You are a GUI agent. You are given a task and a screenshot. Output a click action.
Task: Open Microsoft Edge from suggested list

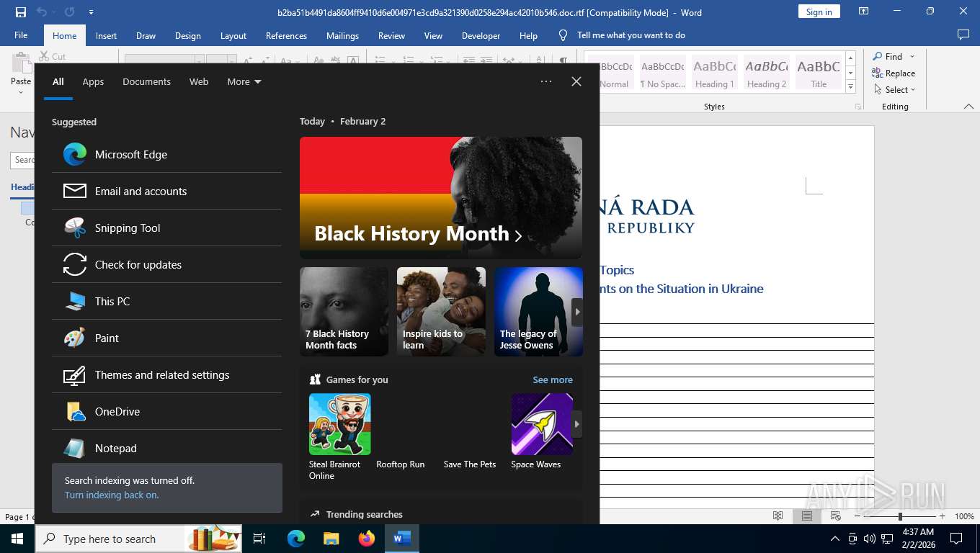tap(166, 154)
